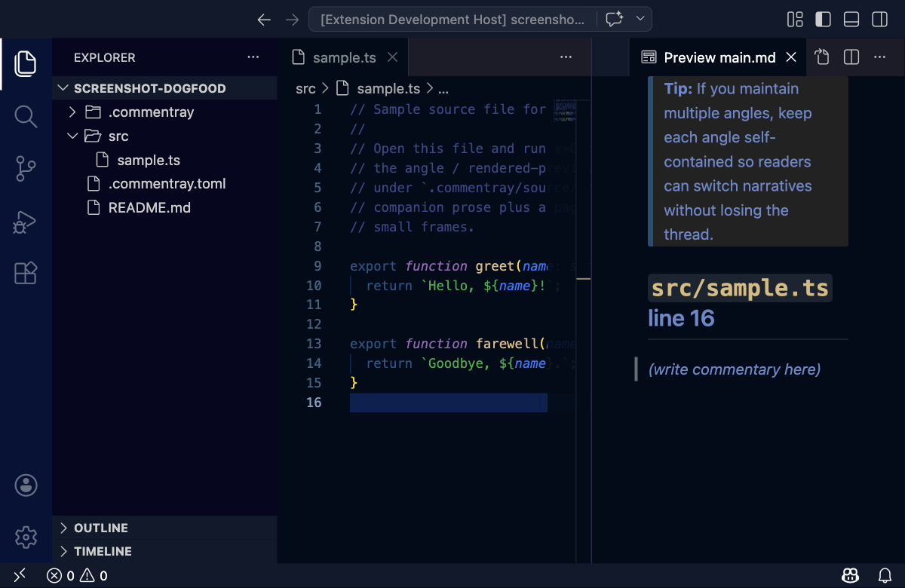Close the sample.ts tab
Image resolution: width=905 pixels, height=588 pixels.
(392, 57)
